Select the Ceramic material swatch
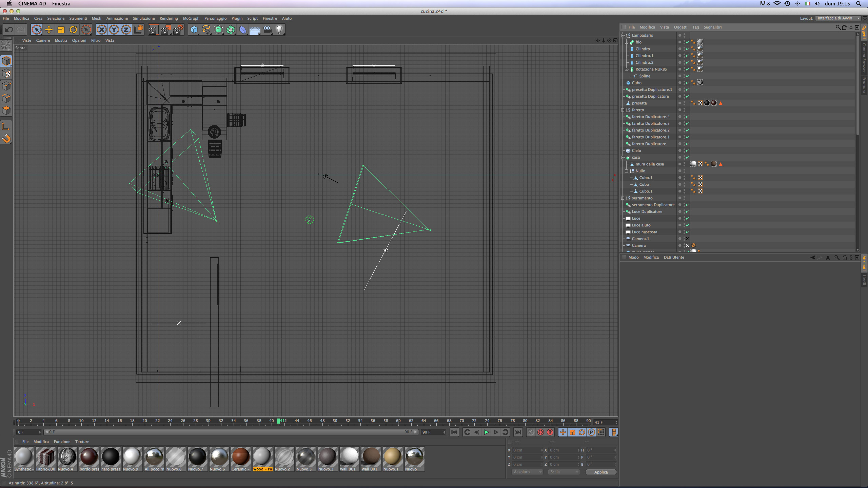 240,457
